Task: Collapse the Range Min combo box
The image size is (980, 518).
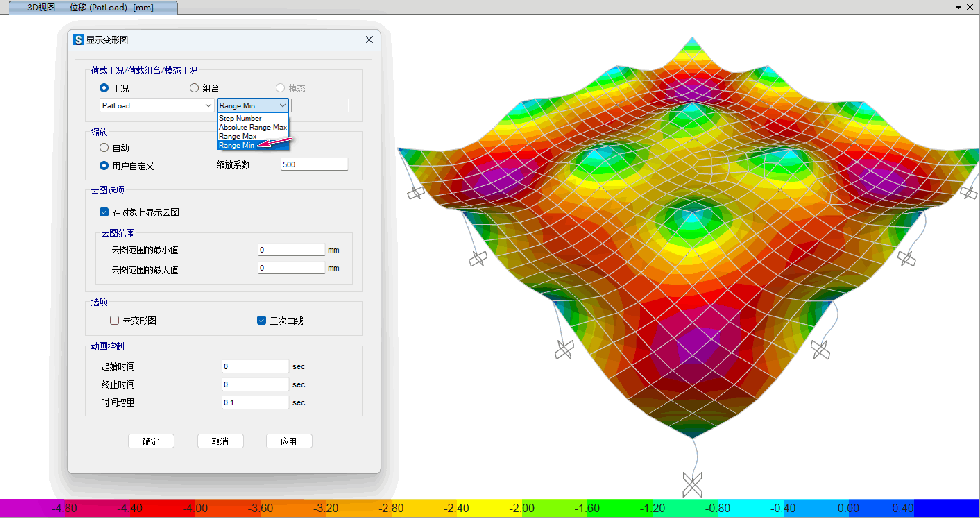Action: (x=282, y=105)
